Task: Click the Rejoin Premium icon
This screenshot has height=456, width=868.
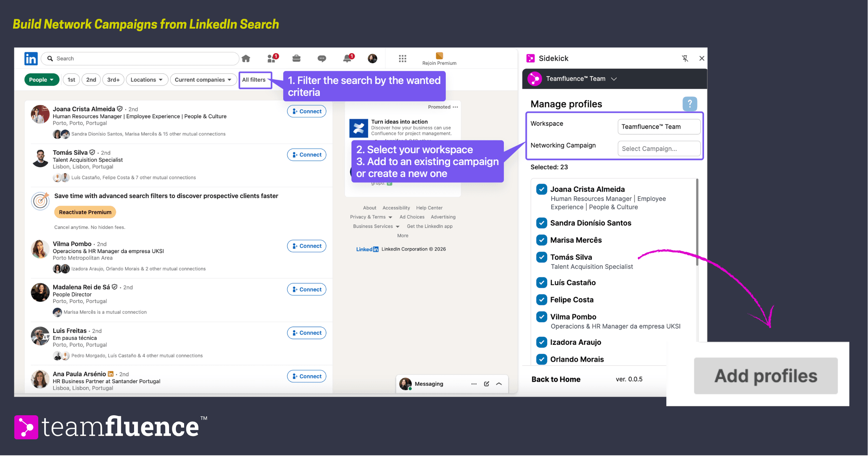Action: [x=439, y=56]
